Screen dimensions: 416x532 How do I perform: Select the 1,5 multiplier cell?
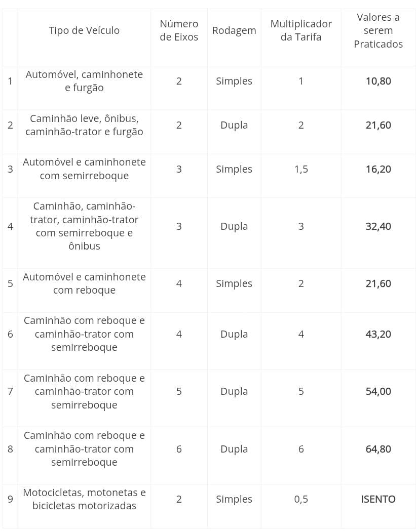301,169
